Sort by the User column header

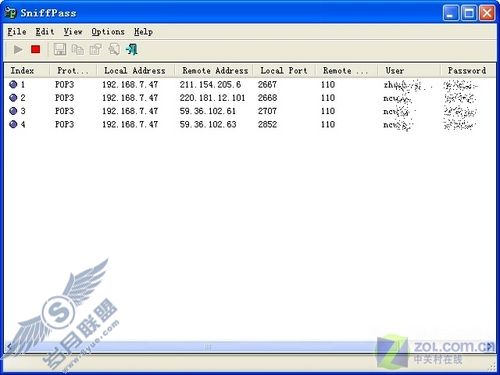click(409, 71)
